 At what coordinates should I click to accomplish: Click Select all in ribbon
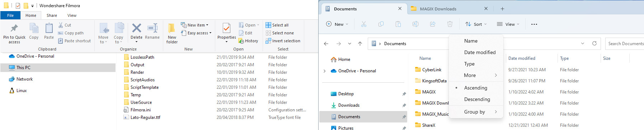(277, 25)
